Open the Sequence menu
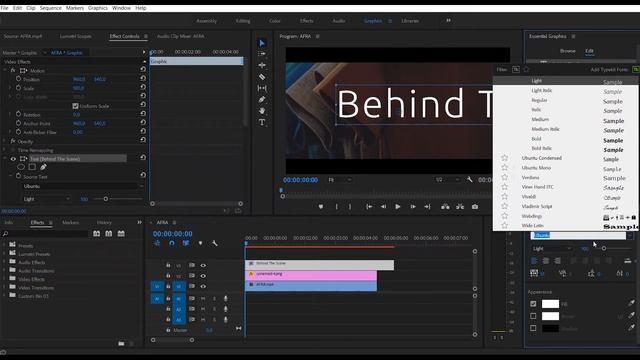Screen dimensions: 640x360 50,8
